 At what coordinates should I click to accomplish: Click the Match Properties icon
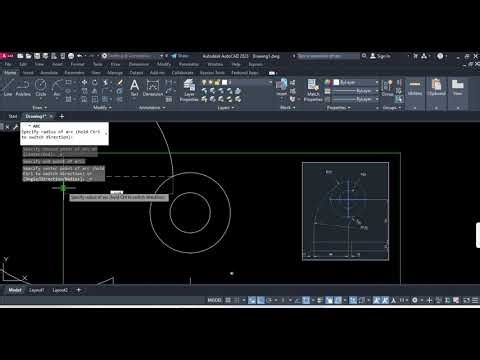click(313, 90)
